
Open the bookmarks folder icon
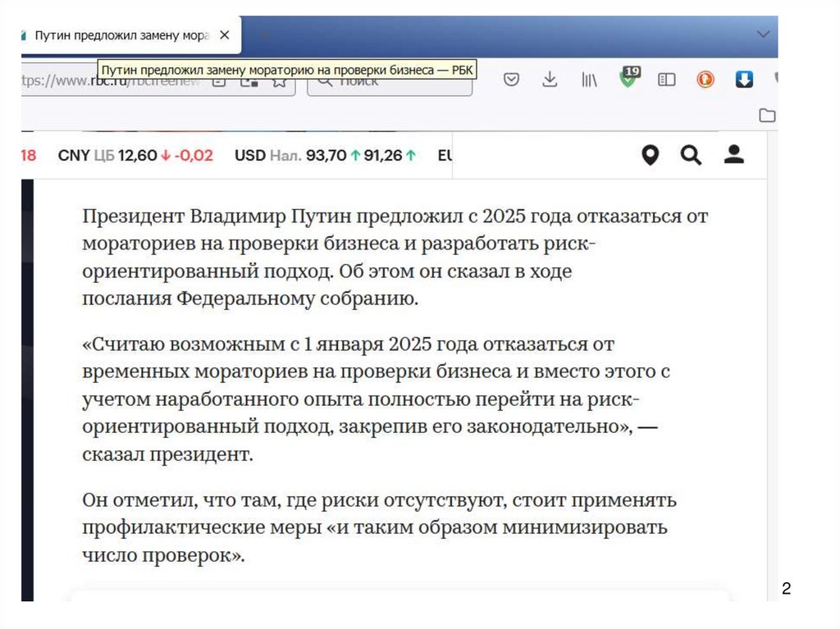point(767,115)
